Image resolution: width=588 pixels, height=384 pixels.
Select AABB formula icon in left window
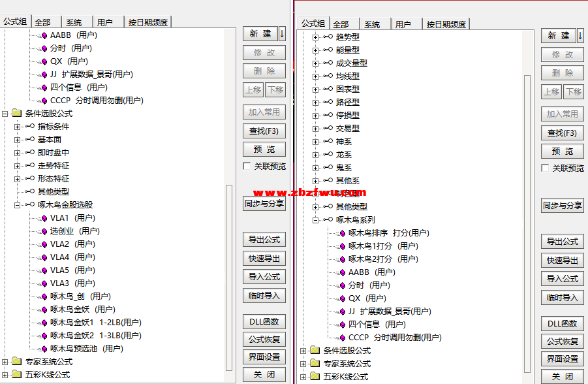[44, 36]
